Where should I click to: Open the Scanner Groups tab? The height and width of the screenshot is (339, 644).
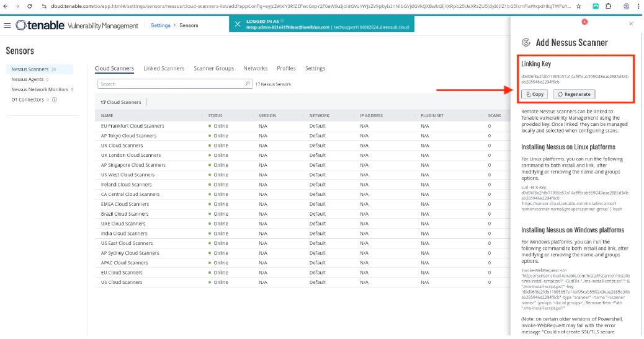[x=213, y=68]
